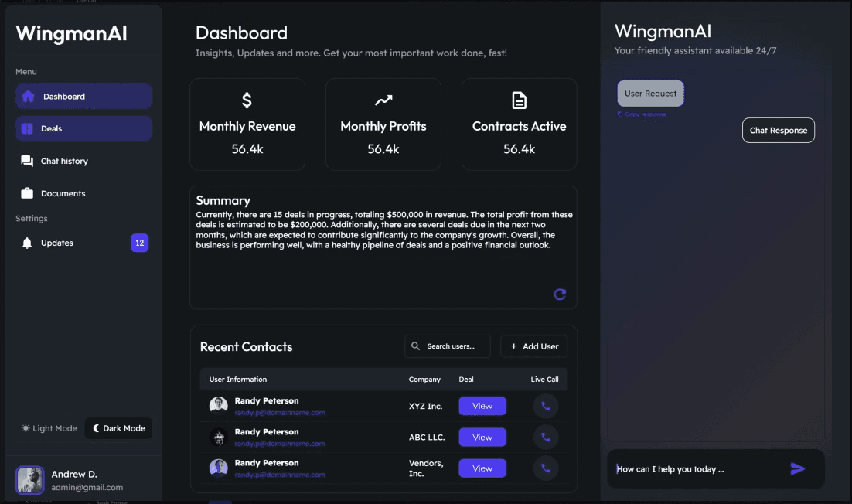
Task: Select the Dashboard sidebar icon
Action: point(28,96)
